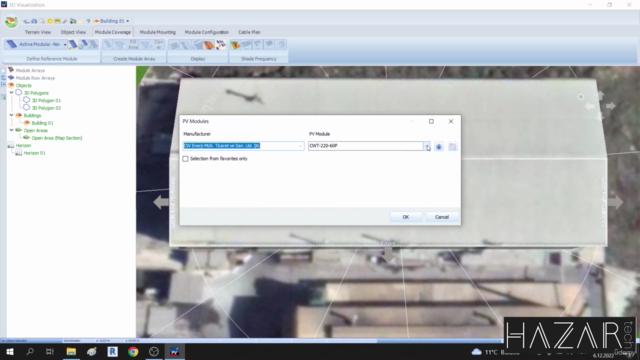Click the PV*SOL application logo button

11,21
